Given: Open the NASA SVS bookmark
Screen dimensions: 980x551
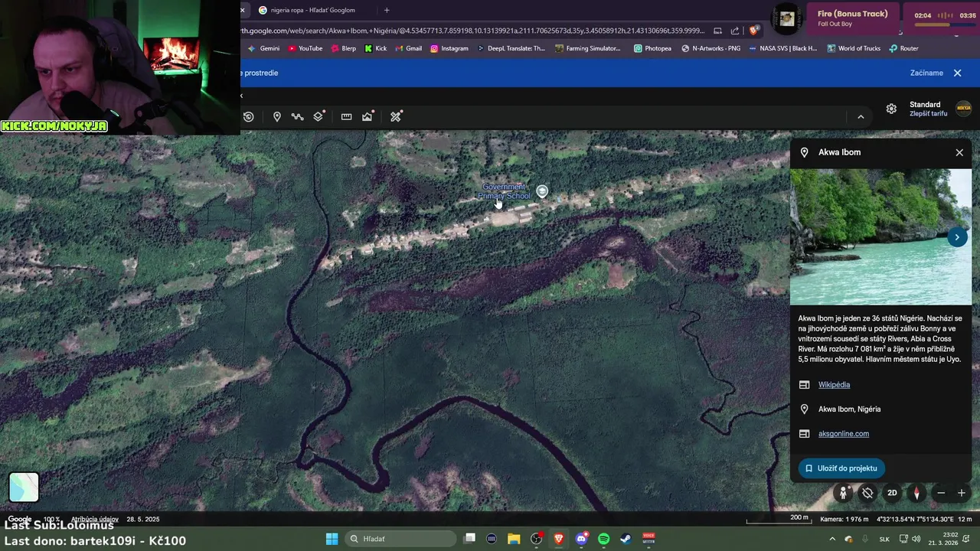Looking at the screenshot, I should 783,48.
